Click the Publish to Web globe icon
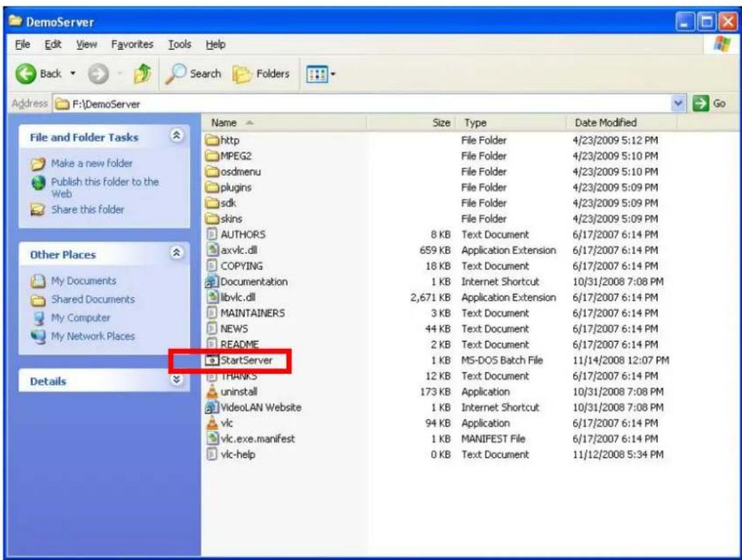742x560 pixels. (x=38, y=183)
